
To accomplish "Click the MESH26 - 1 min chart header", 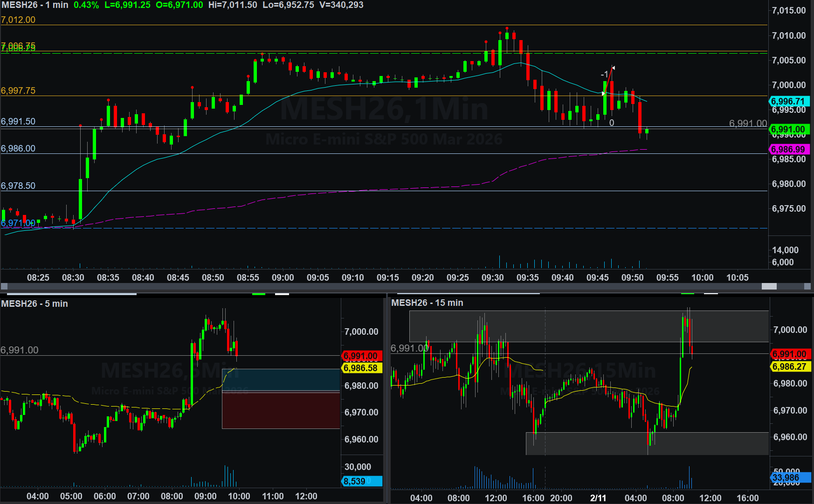I will pos(35,5).
